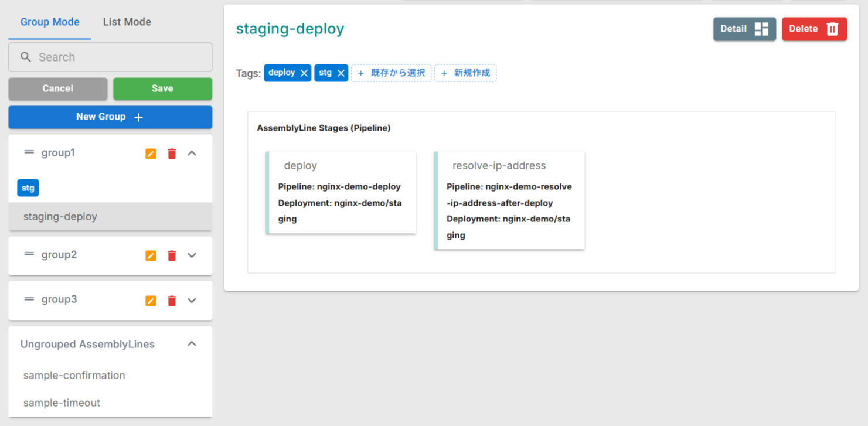Image resolution: width=868 pixels, height=426 pixels.
Task: Click the delete trash icon for group2
Action: coord(171,255)
